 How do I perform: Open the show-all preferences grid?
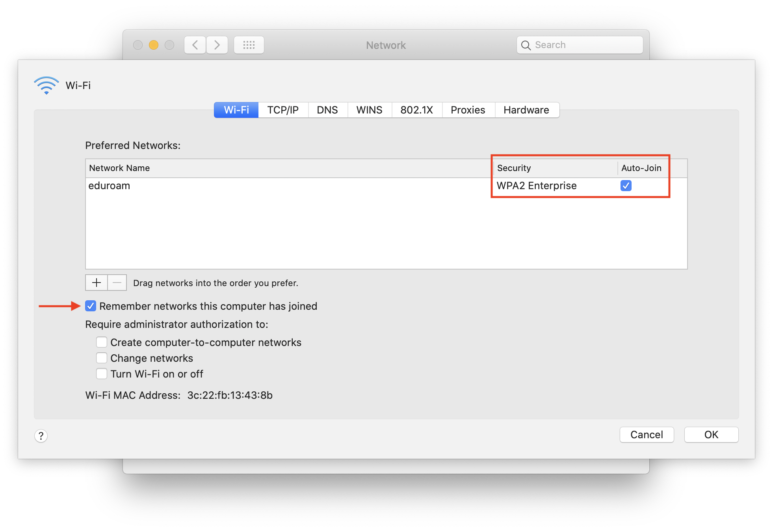pos(249,45)
